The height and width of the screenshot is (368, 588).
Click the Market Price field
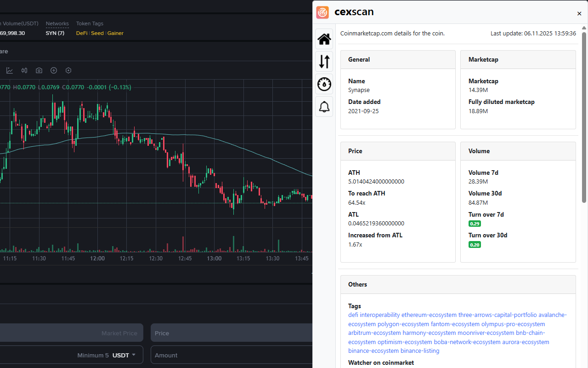point(72,333)
